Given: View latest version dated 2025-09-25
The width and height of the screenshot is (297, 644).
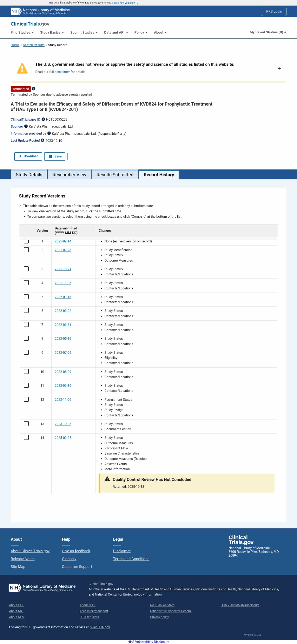Looking at the screenshot, I should (x=63, y=437).
